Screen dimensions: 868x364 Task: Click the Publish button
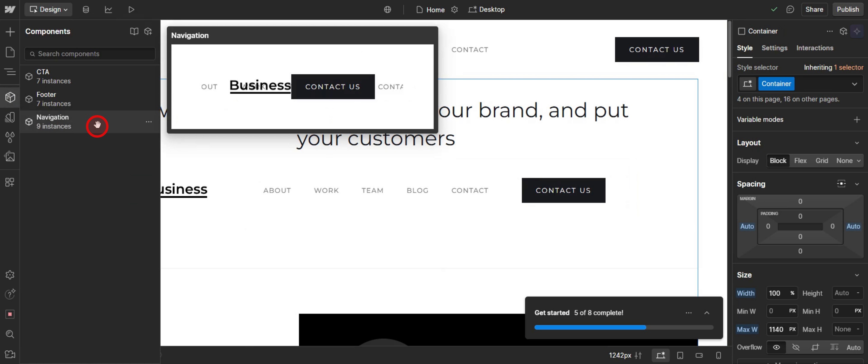(848, 10)
